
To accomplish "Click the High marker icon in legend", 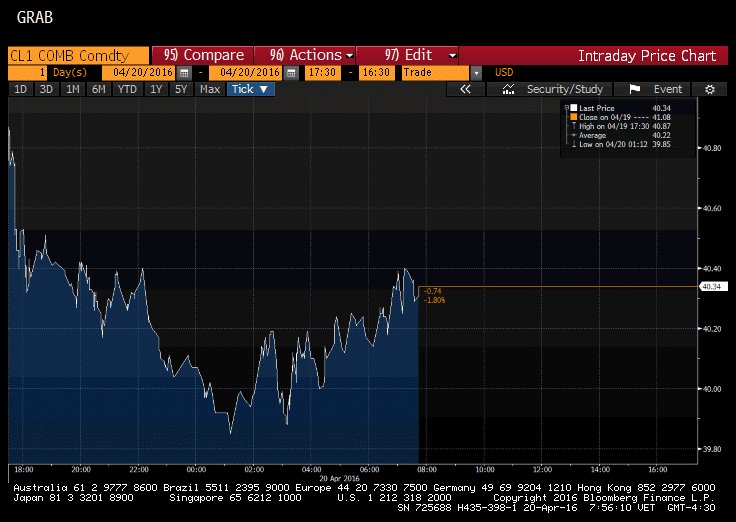I will [572, 126].
